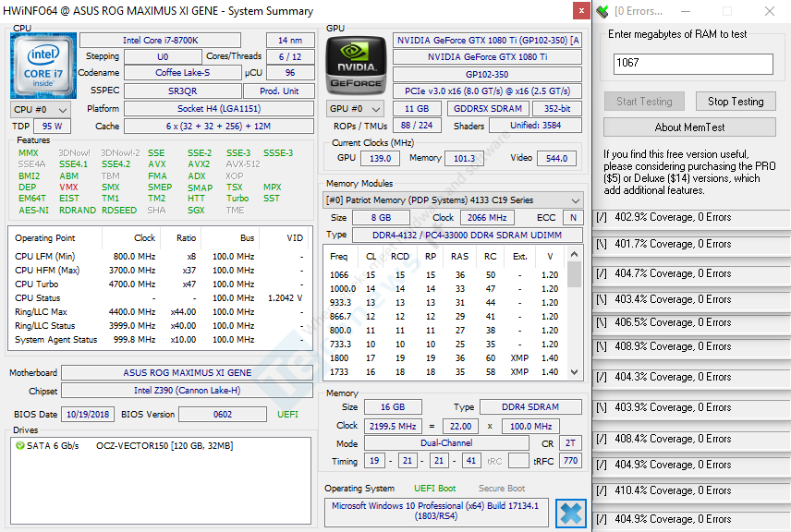791x532 pixels.
Task: Click the SR3QR SSPEC value
Action: coord(183,91)
